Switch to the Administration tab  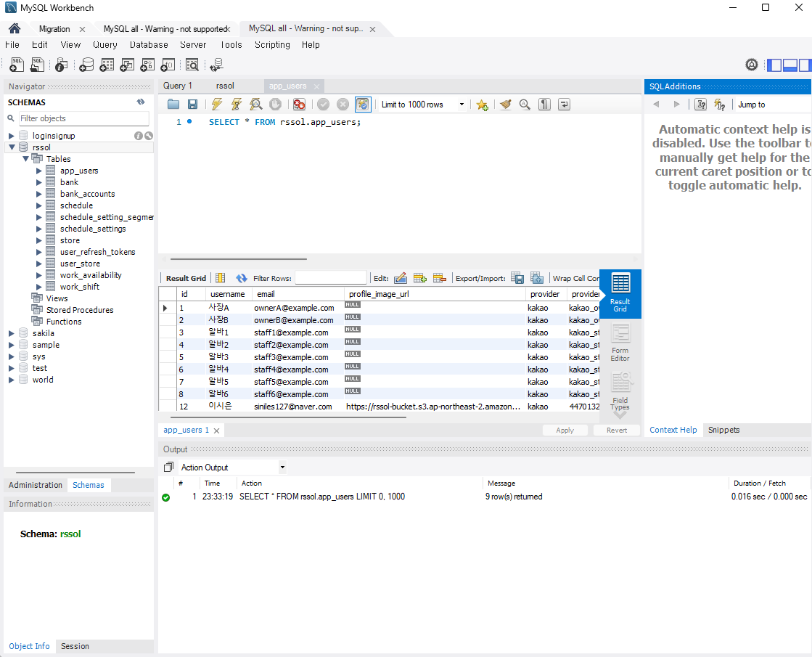click(36, 485)
